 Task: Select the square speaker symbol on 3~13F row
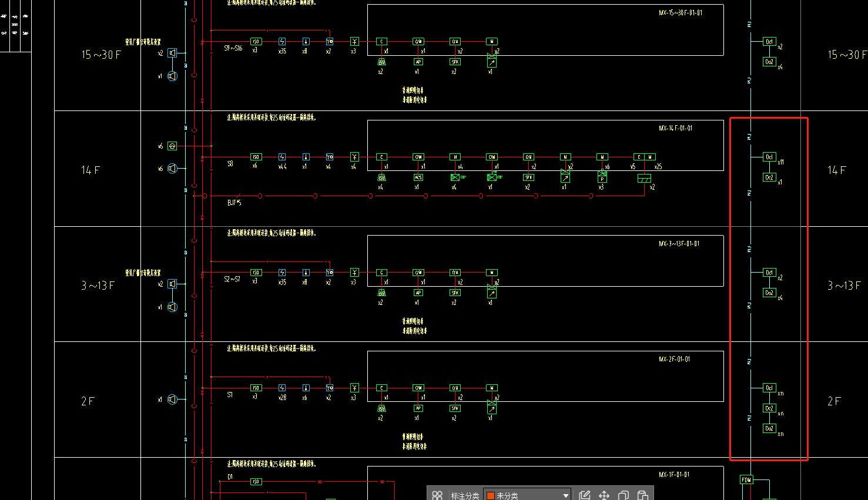point(172,284)
